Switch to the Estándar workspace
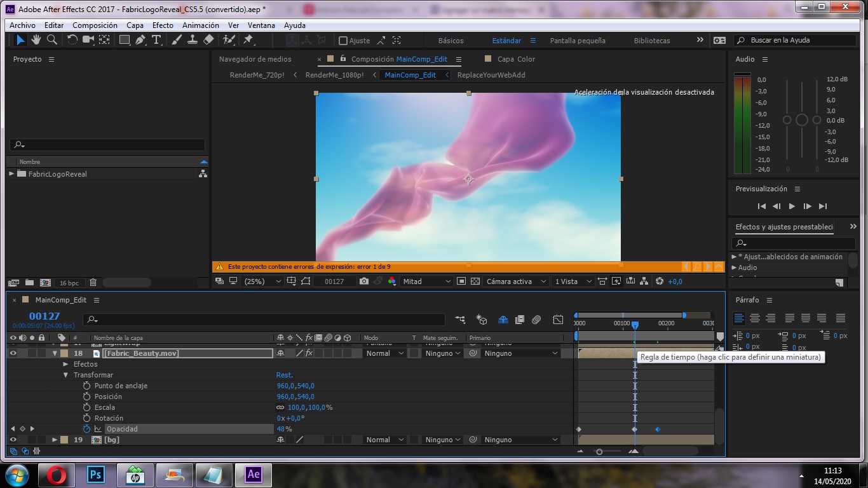This screenshot has width=868, height=488. pos(506,41)
